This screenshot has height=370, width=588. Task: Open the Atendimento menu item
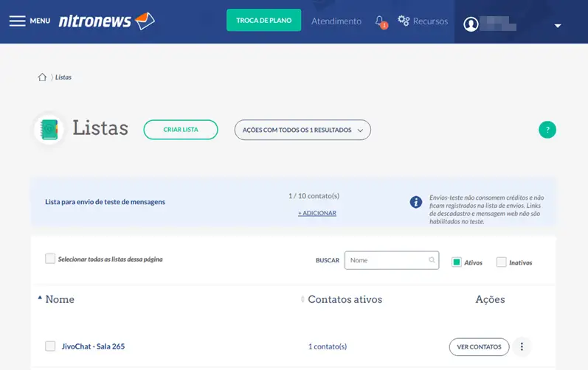336,21
